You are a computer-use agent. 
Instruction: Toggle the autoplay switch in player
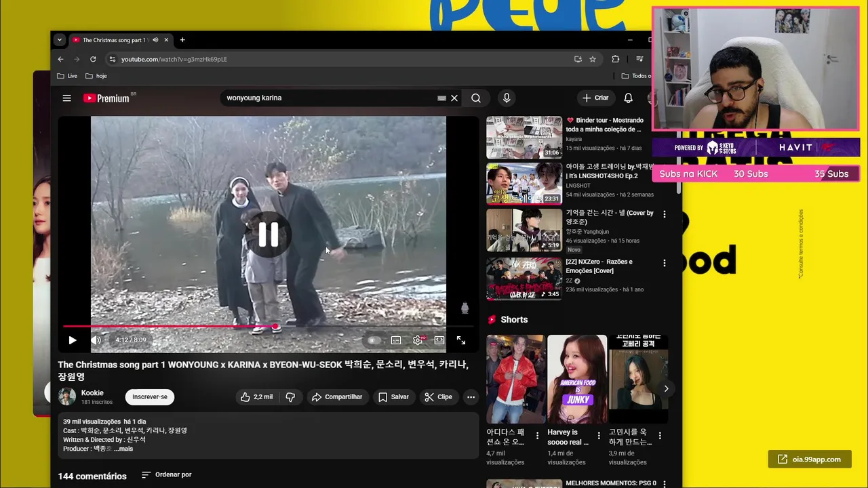point(373,340)
